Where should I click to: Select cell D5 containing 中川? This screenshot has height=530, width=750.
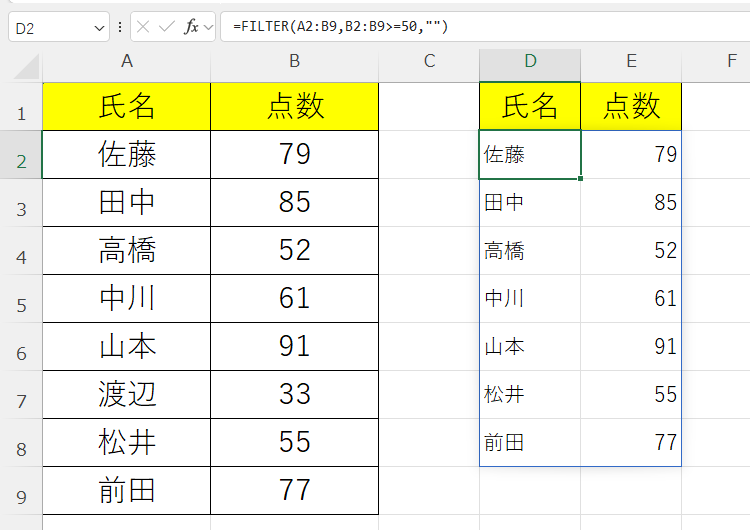pos(530,298)
